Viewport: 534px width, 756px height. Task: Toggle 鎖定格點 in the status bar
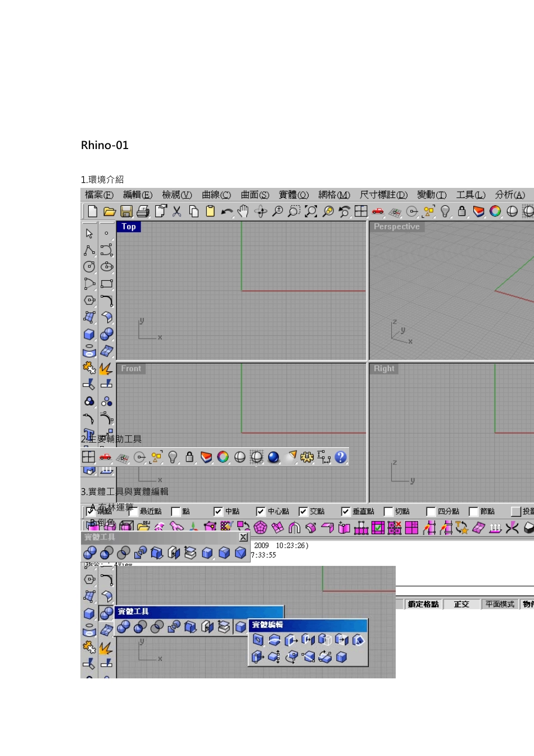[423, 604]
